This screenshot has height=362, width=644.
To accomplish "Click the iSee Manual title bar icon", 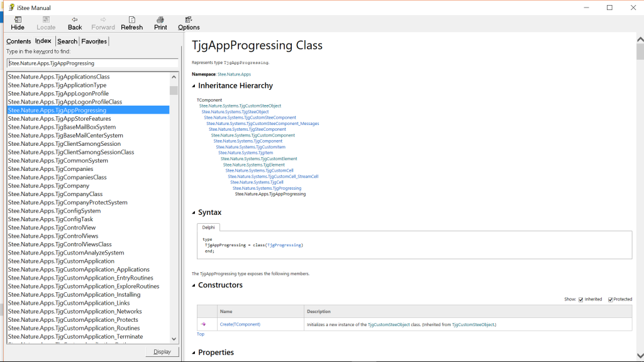I will tap(11, 8).
